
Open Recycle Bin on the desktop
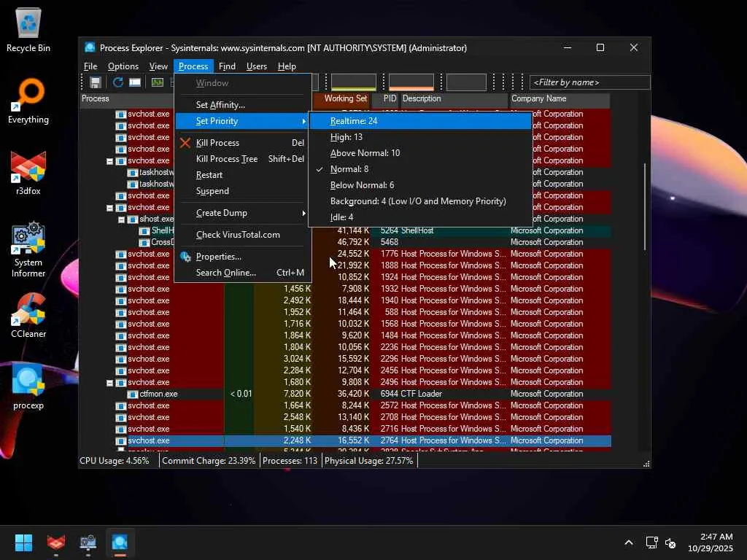click(x=28, y=29)
